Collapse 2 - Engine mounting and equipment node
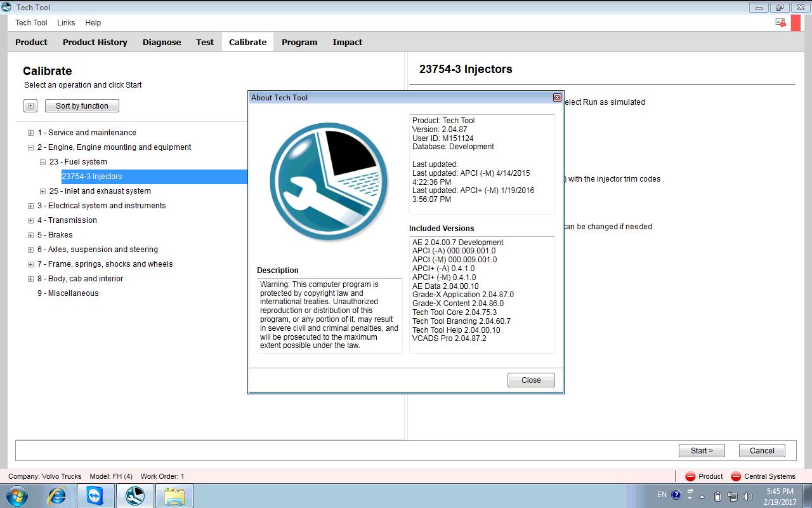812x508 pixels. [30, 147]
